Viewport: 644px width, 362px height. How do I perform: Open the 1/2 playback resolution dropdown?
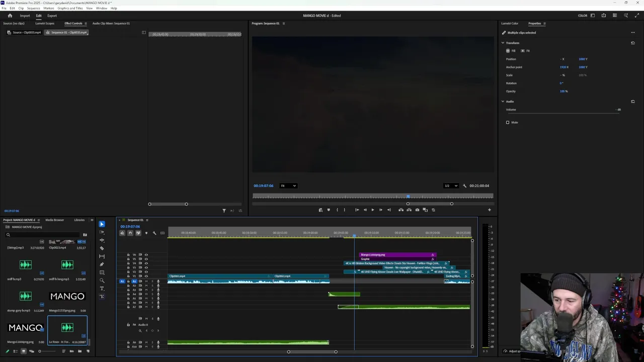[451, 186]
